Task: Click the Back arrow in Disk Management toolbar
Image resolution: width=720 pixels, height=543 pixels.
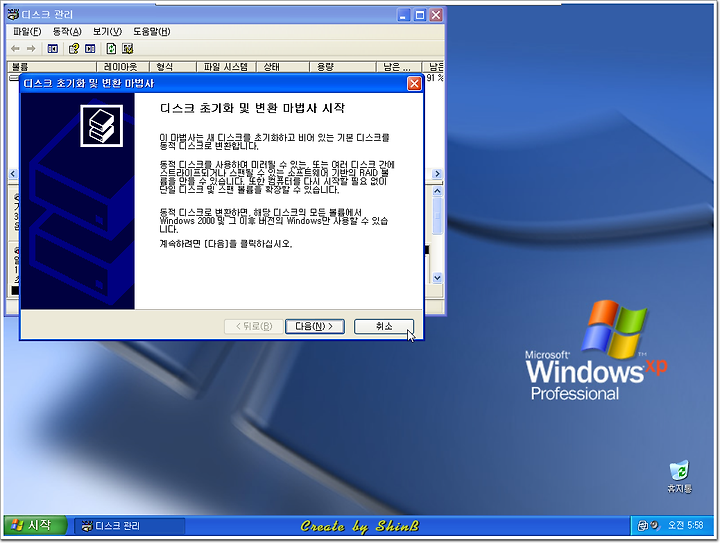Action: pos(15,49)
